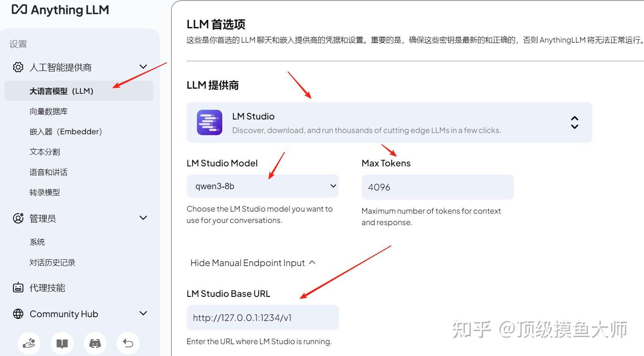644x356 pixels.
Task: Open 对话历史记录 settings page
Action: tap(52, 262)
